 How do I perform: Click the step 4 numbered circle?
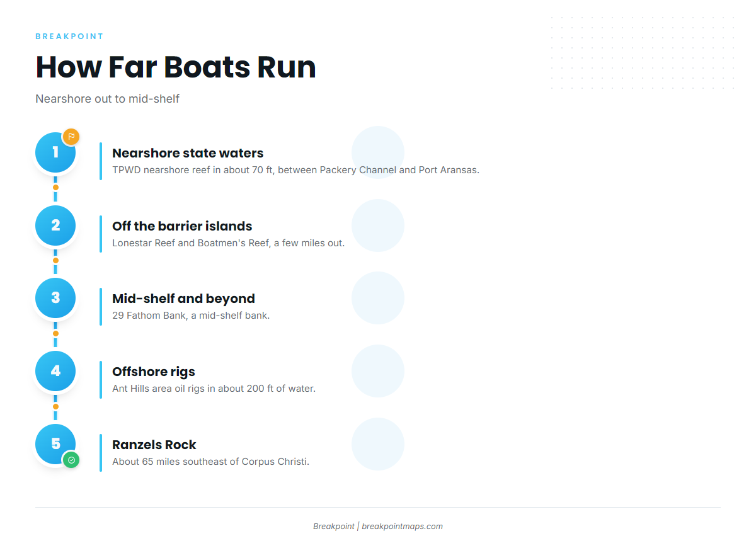click(55, 371)
